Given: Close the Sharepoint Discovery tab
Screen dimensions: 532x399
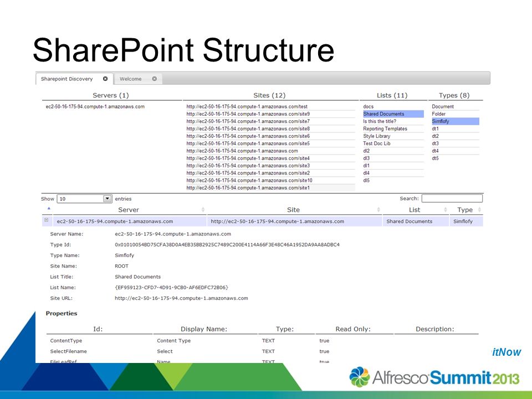Looking at the screenshot, I should [x=105, y=79].
